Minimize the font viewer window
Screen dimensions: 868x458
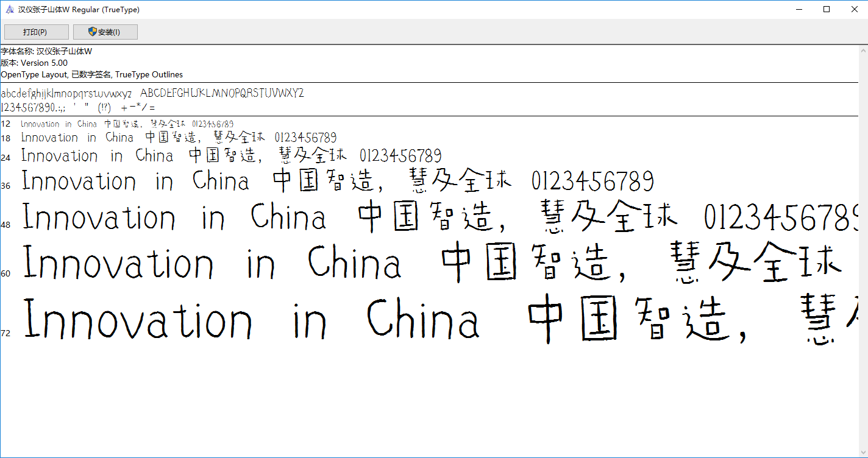coord(799,9)
